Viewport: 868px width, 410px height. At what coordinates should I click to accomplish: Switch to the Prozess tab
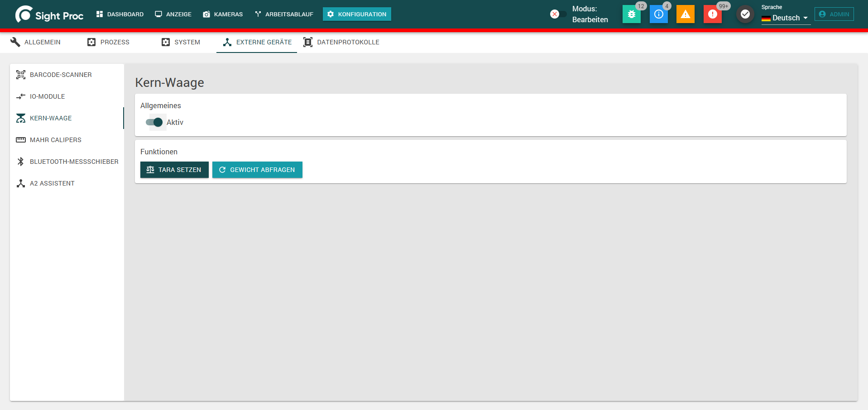pos(109,42)
